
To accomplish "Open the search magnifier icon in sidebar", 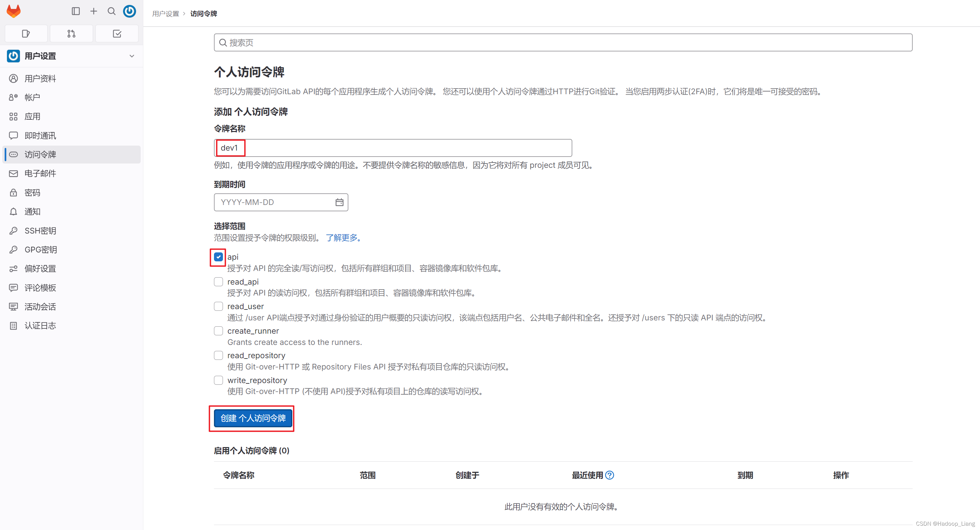I will point(111,11).
